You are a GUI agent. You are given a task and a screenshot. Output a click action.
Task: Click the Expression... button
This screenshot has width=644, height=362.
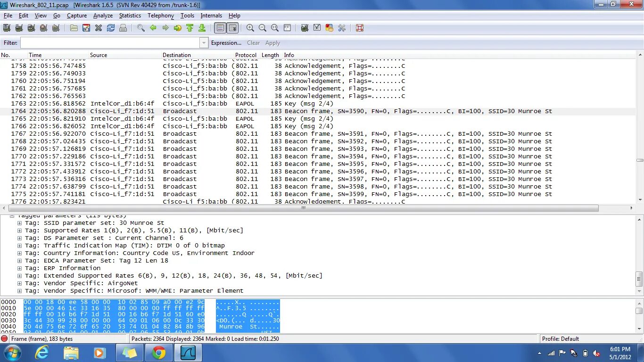click(226, 43)
